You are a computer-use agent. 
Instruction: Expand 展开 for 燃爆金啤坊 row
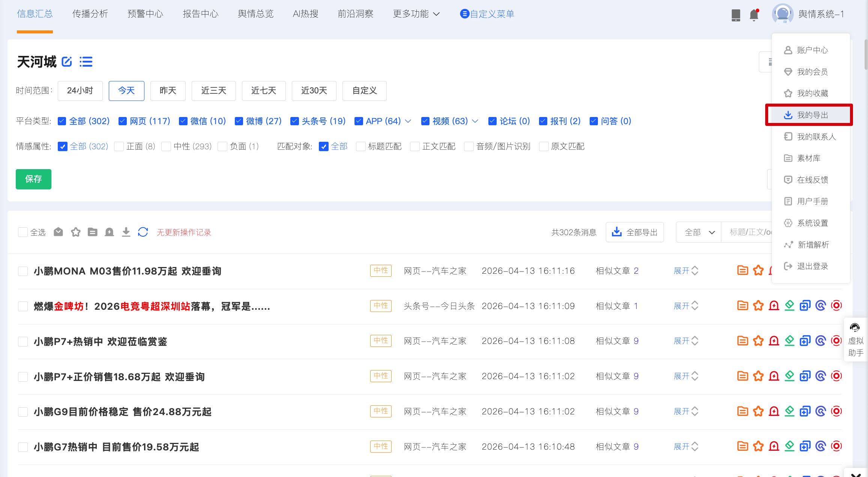point(686,306)
